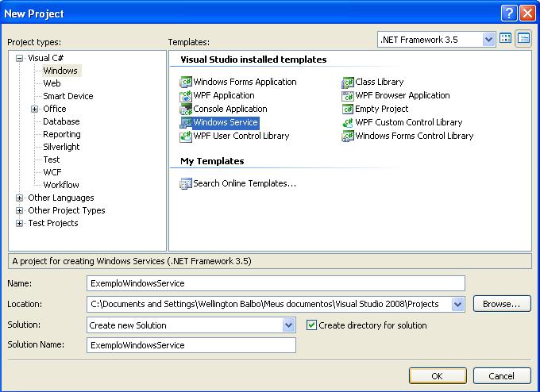Click into the project Name field
The width and height of the screenshot is (540, 392).
pos(275,283)
